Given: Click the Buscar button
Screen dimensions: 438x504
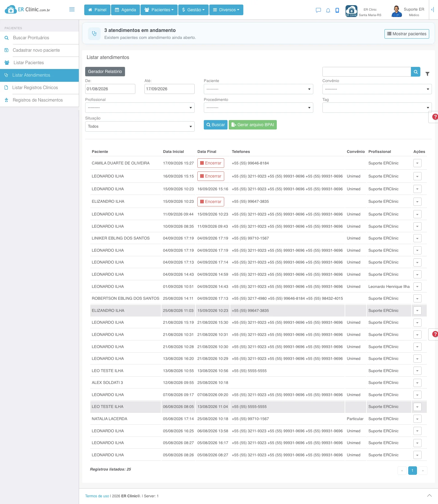Looking at the screenshot, I should pyautogui.click(x=216, y=125).
